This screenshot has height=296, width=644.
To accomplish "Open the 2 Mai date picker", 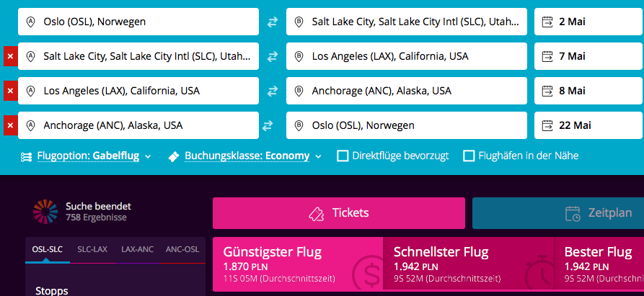I will point(589,22).
